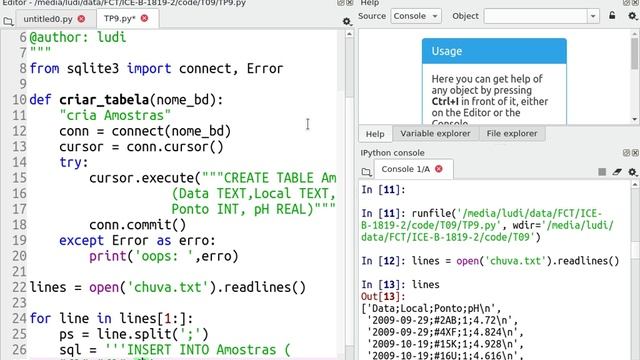Open Help pane options gear
Viewport: 640px width, 360px height.
pyautogui.click(x=632, y=16)
